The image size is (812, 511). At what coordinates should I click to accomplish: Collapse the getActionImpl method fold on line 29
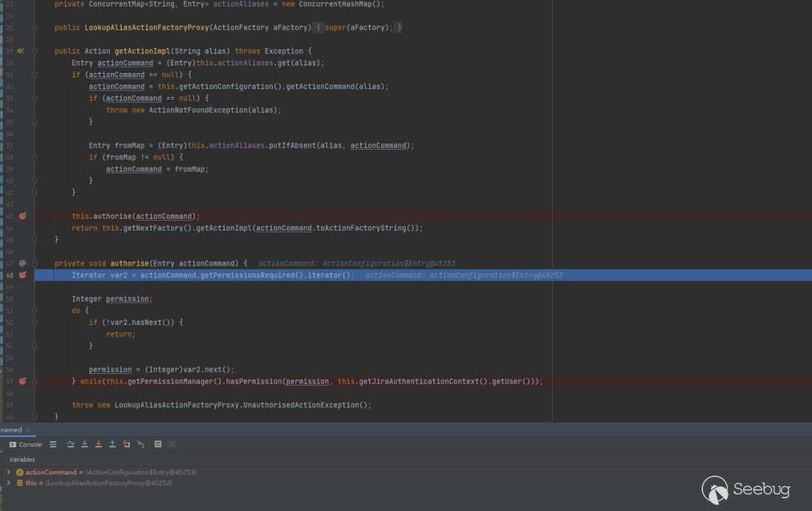(35, 51)
